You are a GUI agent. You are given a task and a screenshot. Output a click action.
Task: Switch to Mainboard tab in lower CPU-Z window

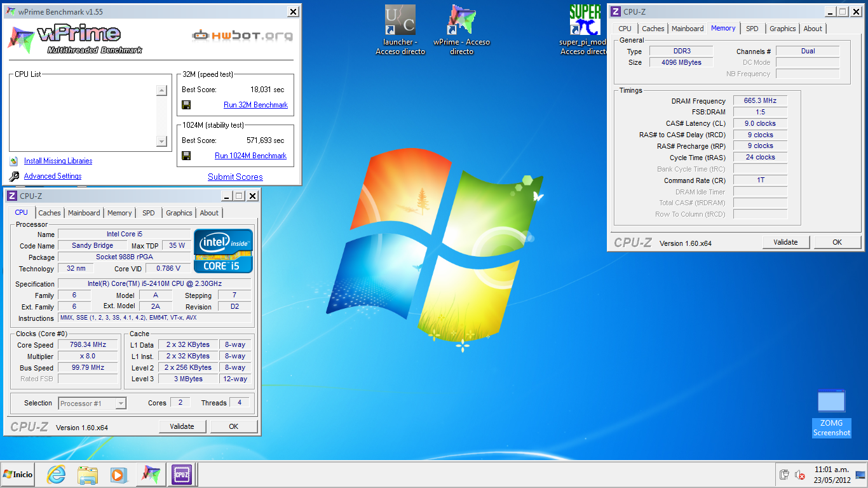pos(84,213)
